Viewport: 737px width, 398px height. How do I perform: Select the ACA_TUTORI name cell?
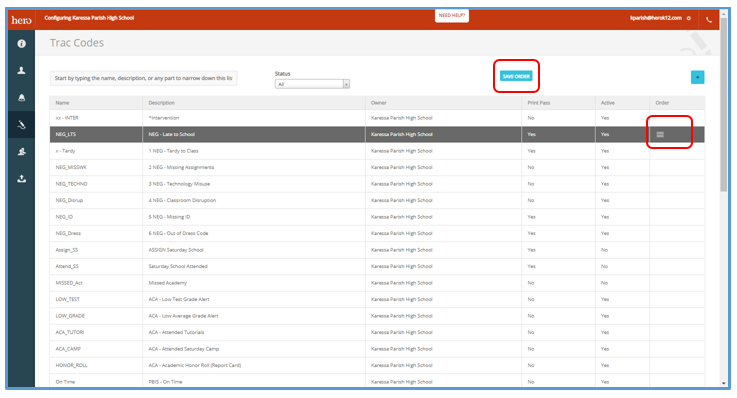coord(70,332)
